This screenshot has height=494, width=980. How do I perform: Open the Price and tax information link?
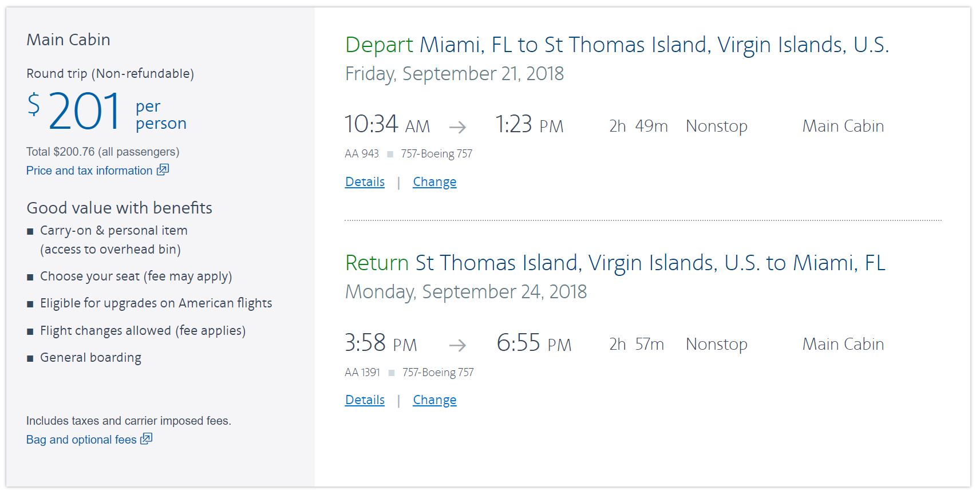(89, 171)
